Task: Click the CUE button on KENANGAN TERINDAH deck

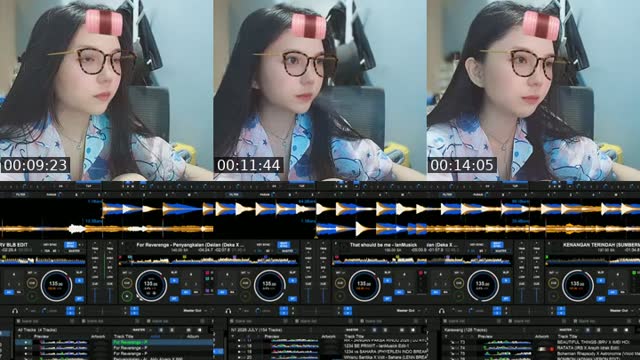Action: (x=553, y=283)
